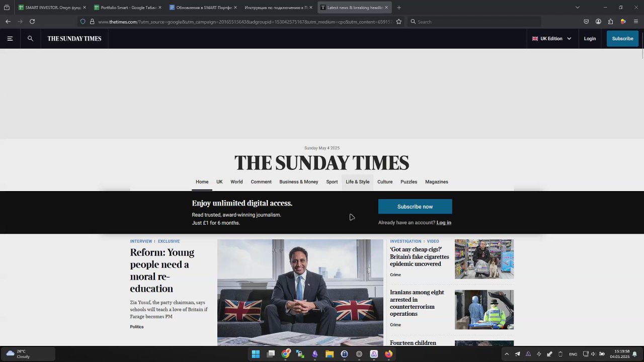Close the SMART INVESTOR tab

pyautogui.click(x=85, y=8)
